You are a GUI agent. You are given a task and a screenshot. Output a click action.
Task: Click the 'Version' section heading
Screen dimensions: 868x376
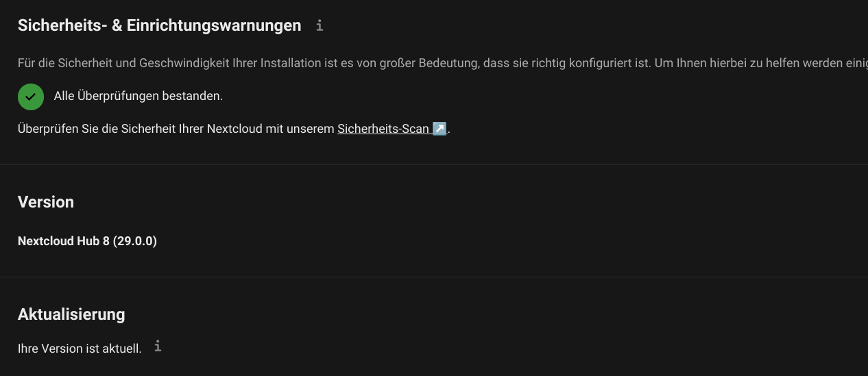(46, 202)
